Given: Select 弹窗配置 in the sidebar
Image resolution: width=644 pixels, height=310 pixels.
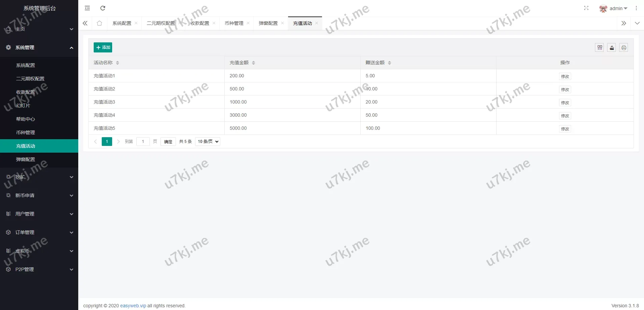Looking at the screenshot, I should coord(26,159).
